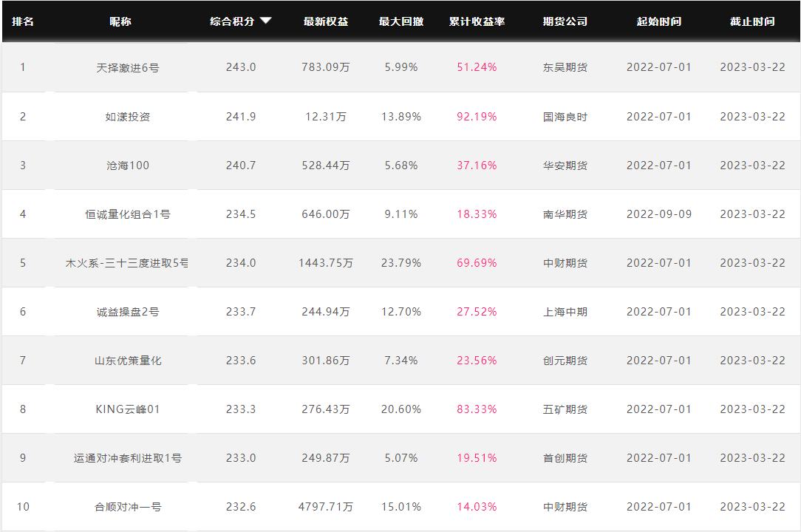Click the 241.9 score cell
801x532 pixels.
[241, 117]
